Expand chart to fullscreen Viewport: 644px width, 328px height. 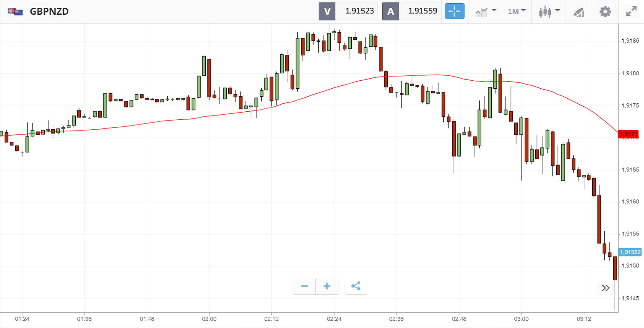(631, 11)
